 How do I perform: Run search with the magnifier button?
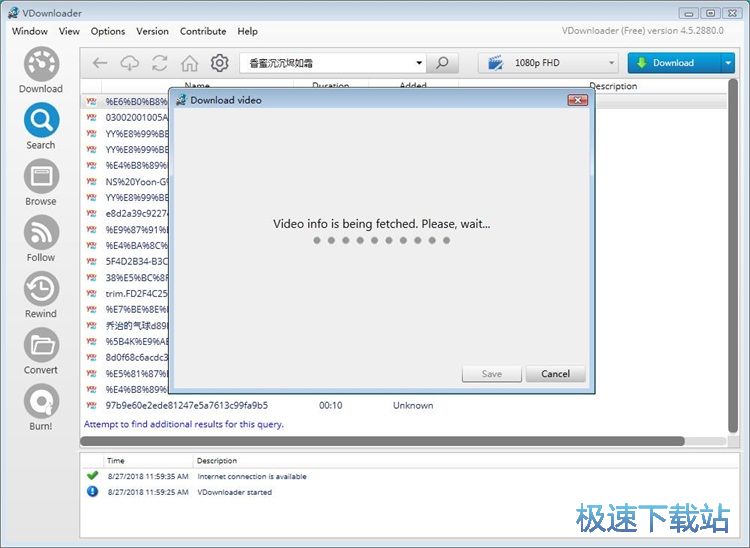[442, 63]
